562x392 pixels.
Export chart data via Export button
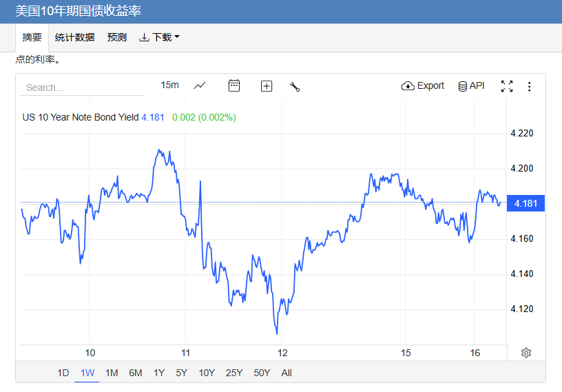(x=422, y=85)
